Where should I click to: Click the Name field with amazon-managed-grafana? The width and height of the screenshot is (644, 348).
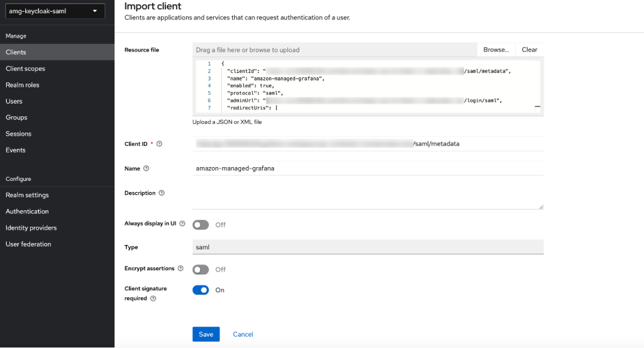(368, 168)
